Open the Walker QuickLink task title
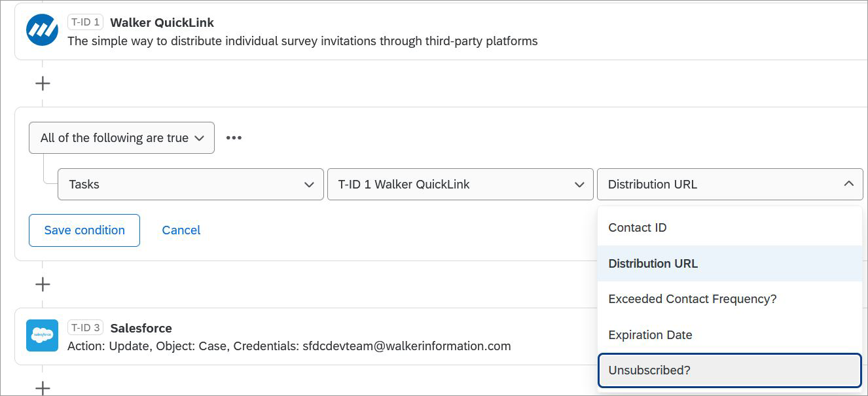 [x=162, y=22]
